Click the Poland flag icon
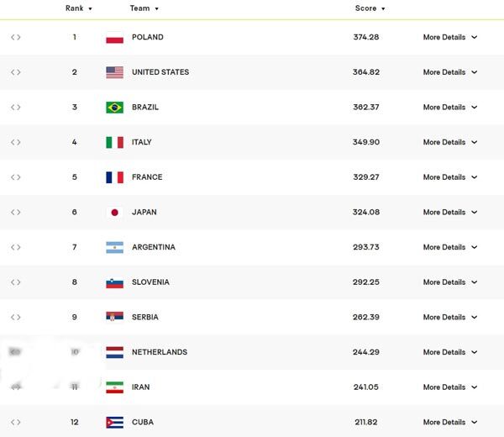 [x=114, y=38]
